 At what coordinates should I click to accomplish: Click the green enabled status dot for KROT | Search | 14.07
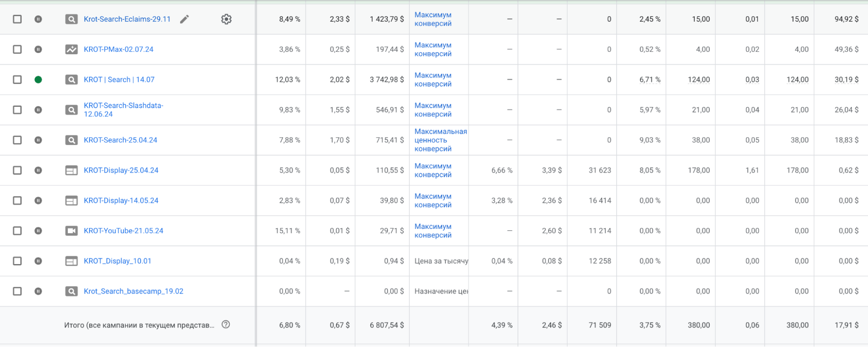38,79
